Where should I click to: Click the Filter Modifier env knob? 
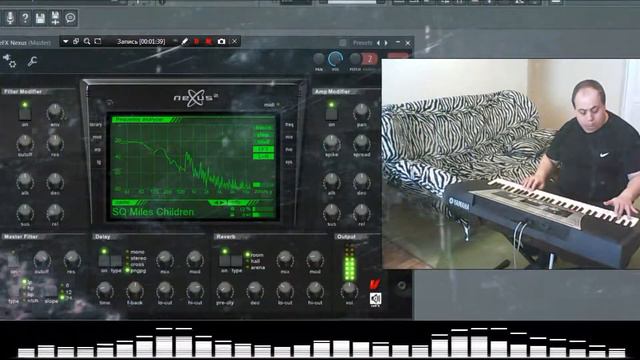click(55, 112)
